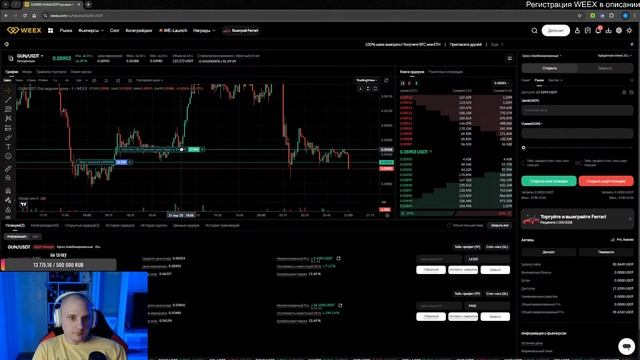640x360 pixels.
Task: Click the layout icon right of ticker stats
Action: pyautogui.click(x=509, y=58)
